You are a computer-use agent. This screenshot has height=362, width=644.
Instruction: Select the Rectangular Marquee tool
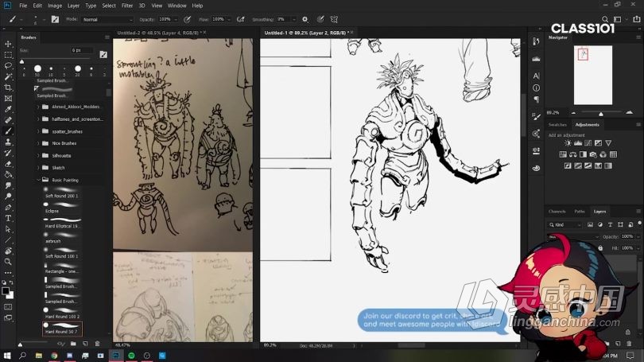point(8,55)
